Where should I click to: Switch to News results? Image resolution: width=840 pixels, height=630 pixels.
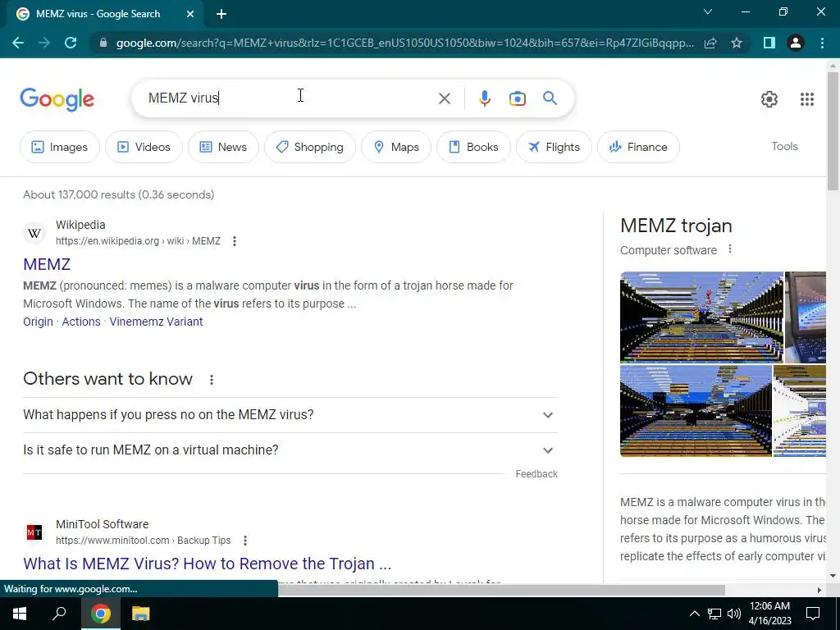[x=223, y=147]
